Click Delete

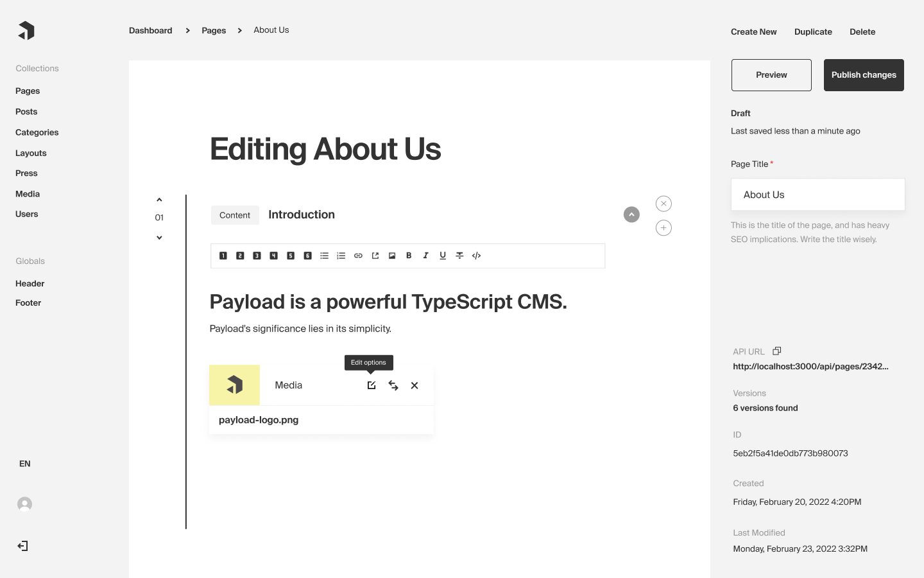point(862,31)
